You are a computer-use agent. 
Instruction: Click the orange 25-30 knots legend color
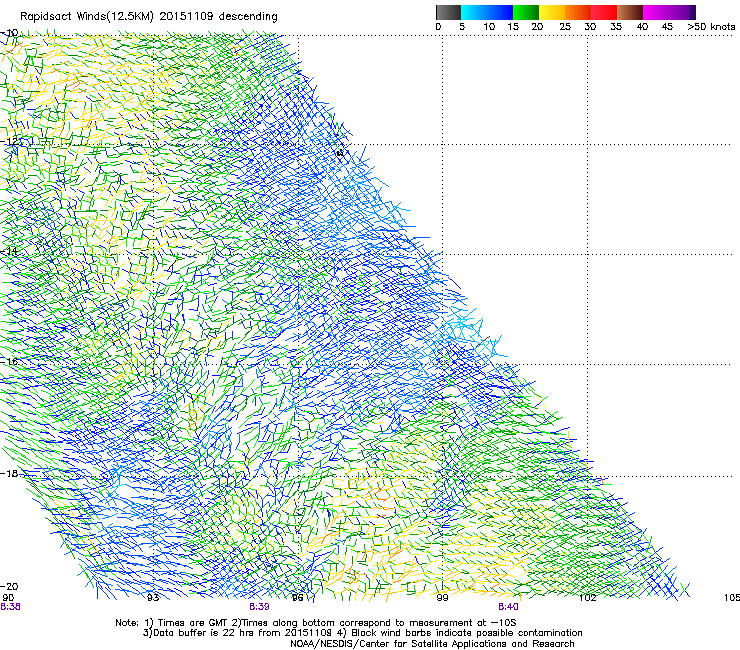tap(578, 12)
